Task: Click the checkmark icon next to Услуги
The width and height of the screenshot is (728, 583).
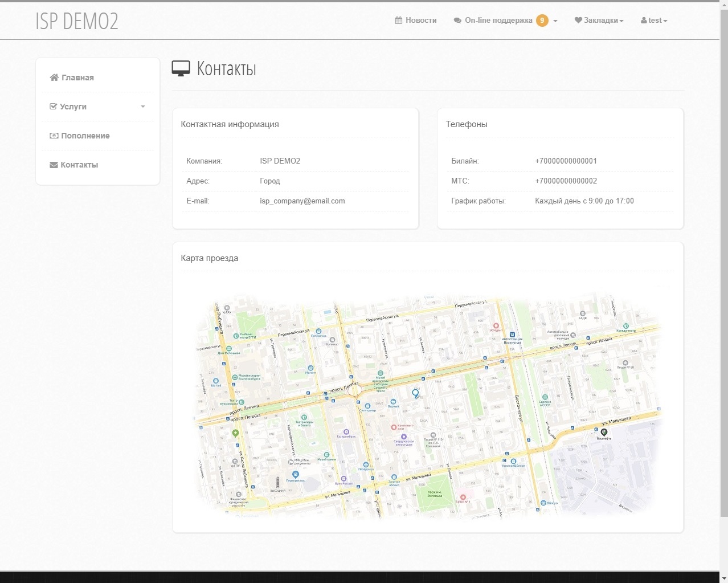Action: [x=54, y=107]
